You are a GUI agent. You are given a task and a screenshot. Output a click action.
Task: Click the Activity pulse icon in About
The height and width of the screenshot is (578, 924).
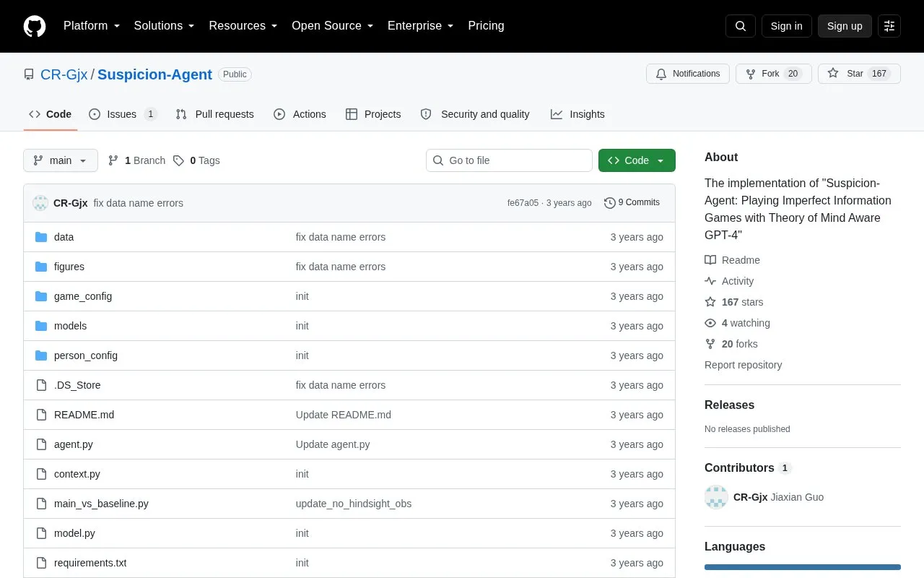pyautogui.click(x=710, y=281)
